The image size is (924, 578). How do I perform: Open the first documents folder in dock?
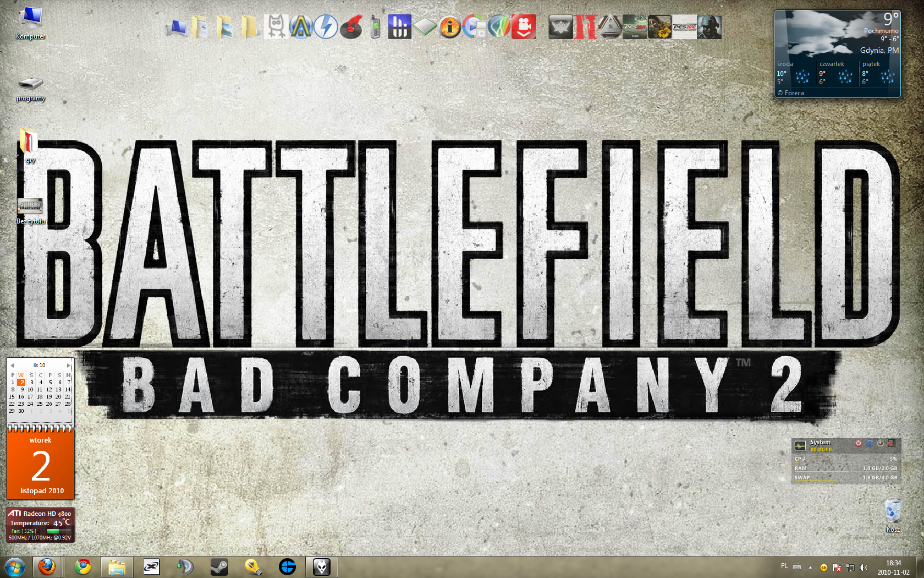[200, 26]
